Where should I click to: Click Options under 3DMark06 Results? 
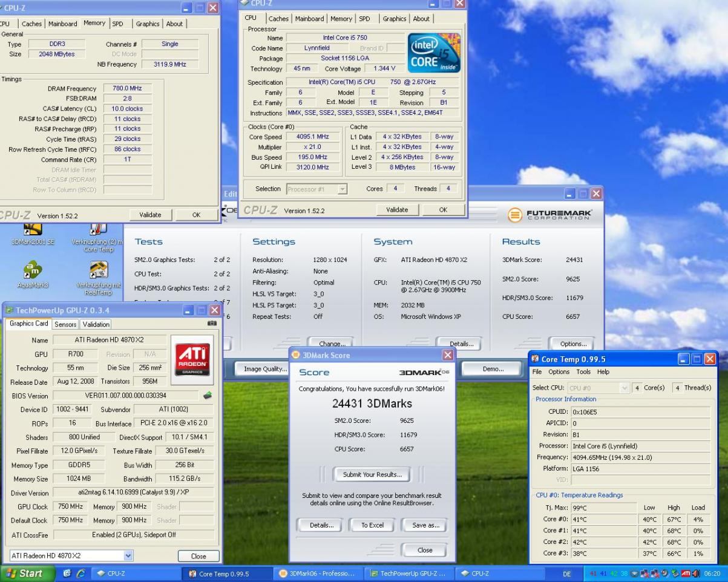572,344
